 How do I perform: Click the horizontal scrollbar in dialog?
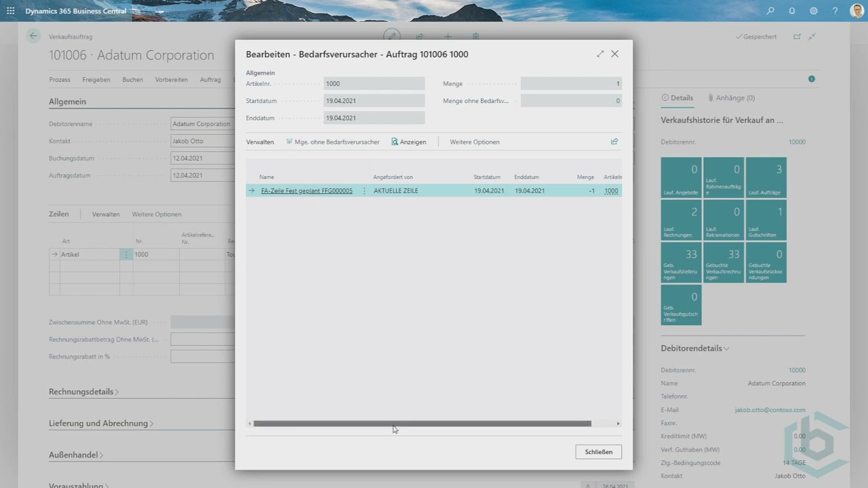click(x=422, y=424)
